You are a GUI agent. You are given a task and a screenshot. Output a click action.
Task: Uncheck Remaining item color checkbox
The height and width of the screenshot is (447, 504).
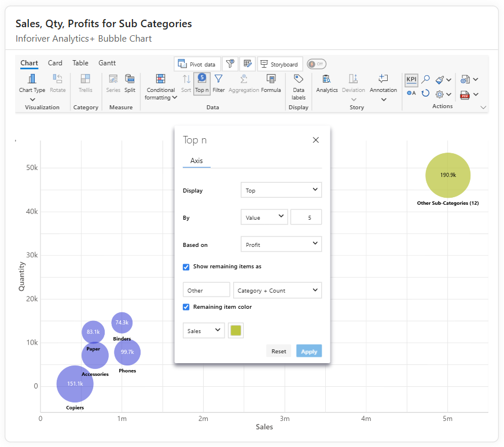pos(186,307)
